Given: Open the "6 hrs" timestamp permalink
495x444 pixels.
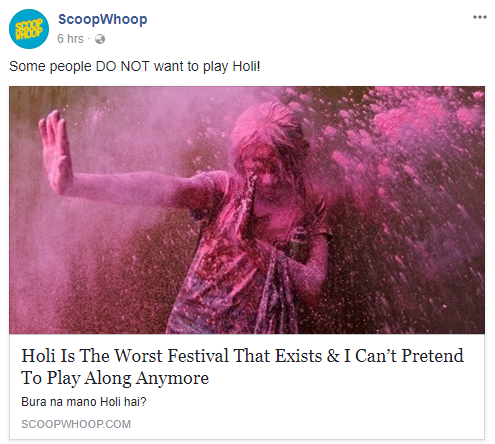Looking at the screenshot, I should [70, 39].
